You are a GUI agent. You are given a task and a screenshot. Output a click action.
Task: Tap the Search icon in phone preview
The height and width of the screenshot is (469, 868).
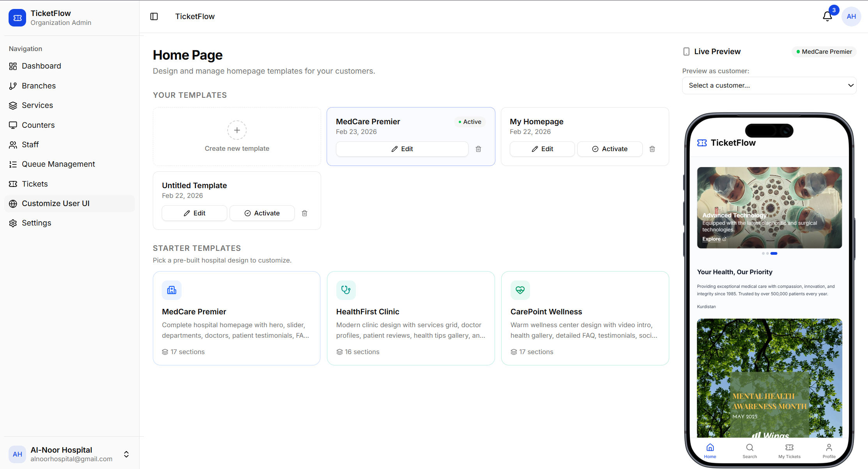click(x=750, y=448)
